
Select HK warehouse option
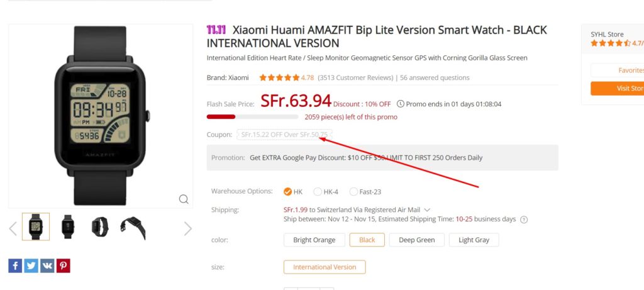click(x=293, y=191)
